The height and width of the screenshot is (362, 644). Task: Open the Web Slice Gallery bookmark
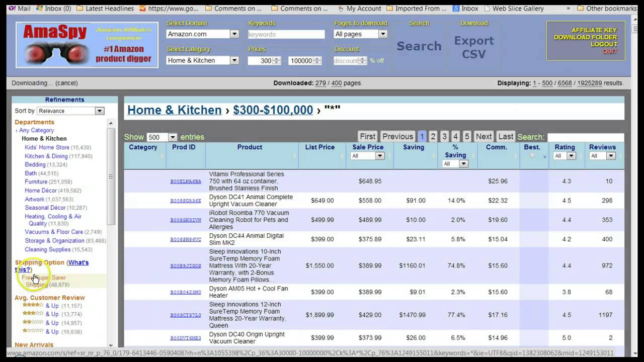pyautogui.click(x=514, y=9)
